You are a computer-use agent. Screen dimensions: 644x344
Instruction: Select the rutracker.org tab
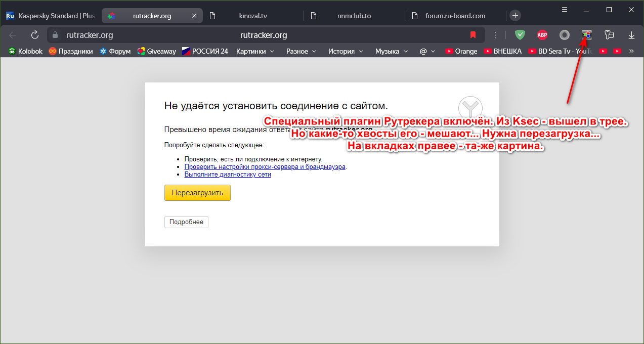point(152,16)
